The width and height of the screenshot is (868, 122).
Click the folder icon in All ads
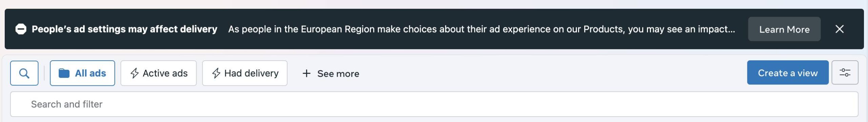[64, 73]
